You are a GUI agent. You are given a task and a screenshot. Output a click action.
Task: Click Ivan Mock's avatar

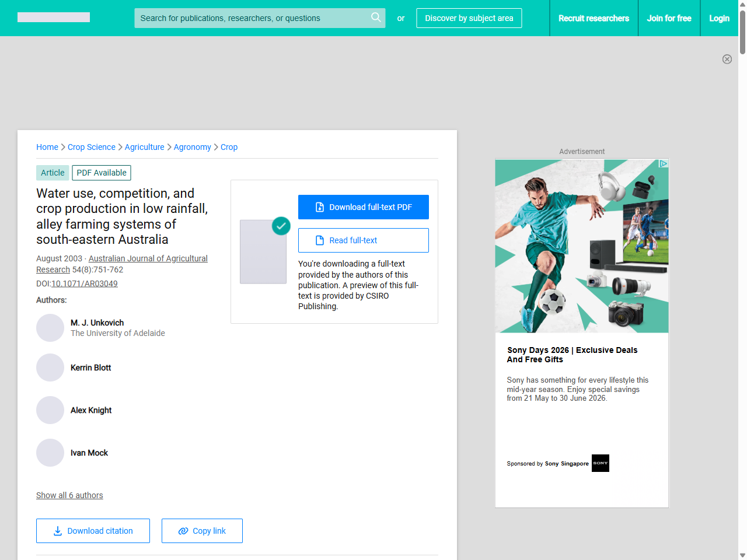coord(50,453)
